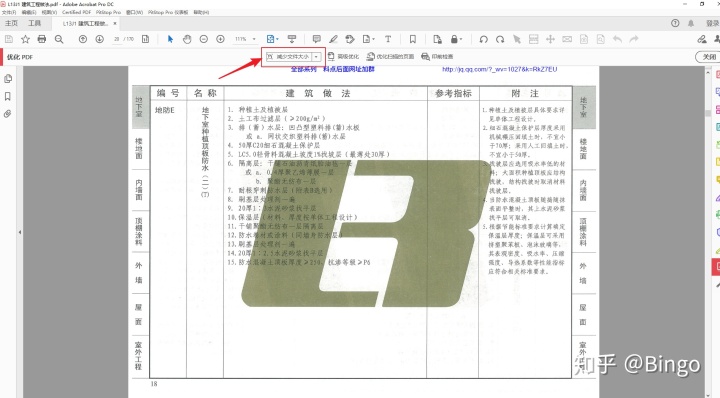Click the protected document icon
720x398 pixels.
[x=437, y=39]
